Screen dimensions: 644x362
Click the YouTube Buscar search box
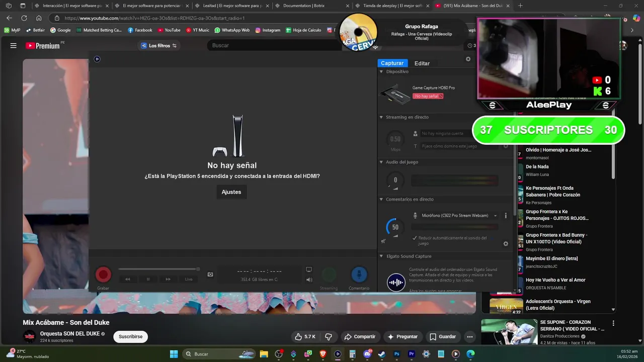tap(274, 45)
